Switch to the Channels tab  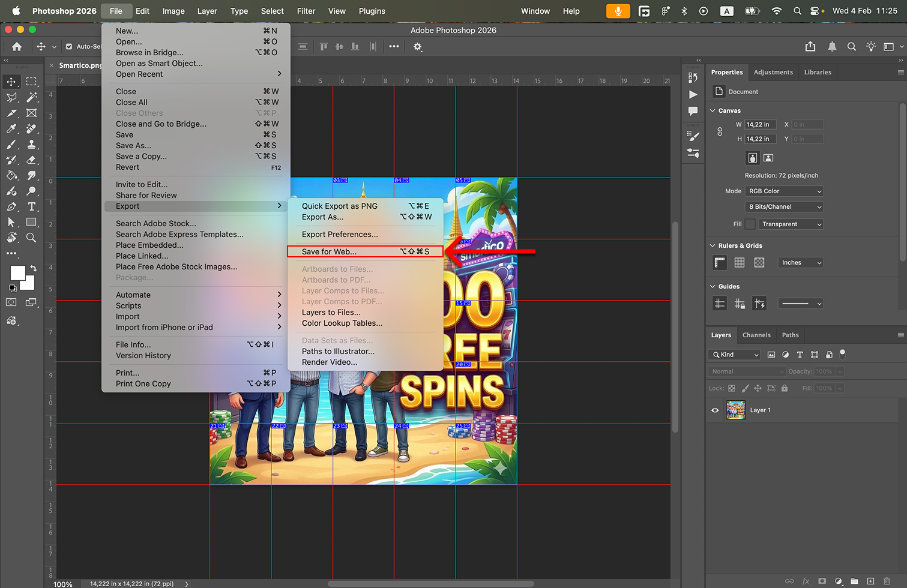pyautogui.click(x=756, y=335)
